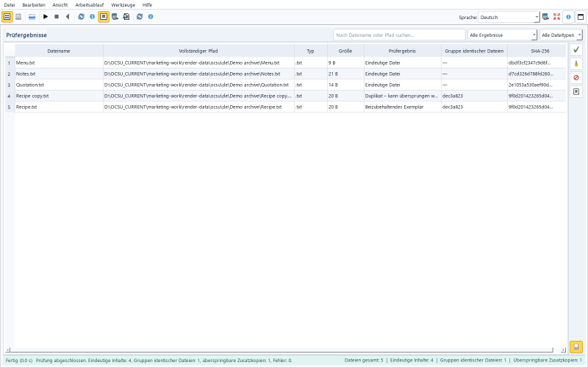Open the Ansicht menu
Viewport: 588px width, 368px height.
pyautogui.click(x=60, y=5)
